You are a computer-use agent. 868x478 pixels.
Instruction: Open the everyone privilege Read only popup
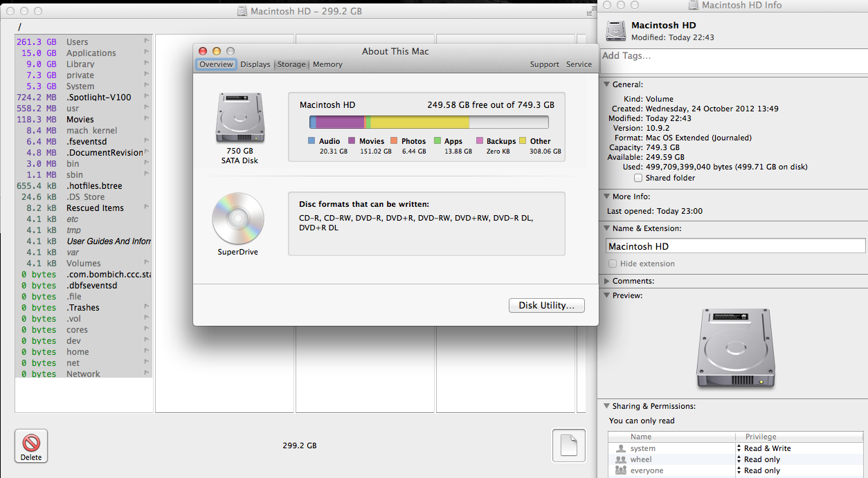758,470
